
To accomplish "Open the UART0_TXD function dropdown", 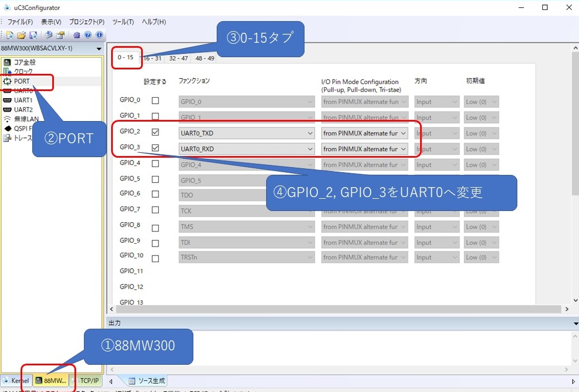I will coord(247,133).
